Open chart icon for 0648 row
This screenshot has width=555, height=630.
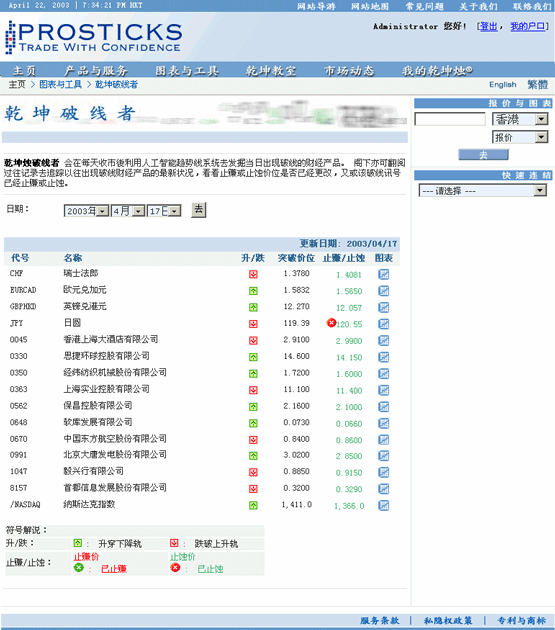(384, 423)
